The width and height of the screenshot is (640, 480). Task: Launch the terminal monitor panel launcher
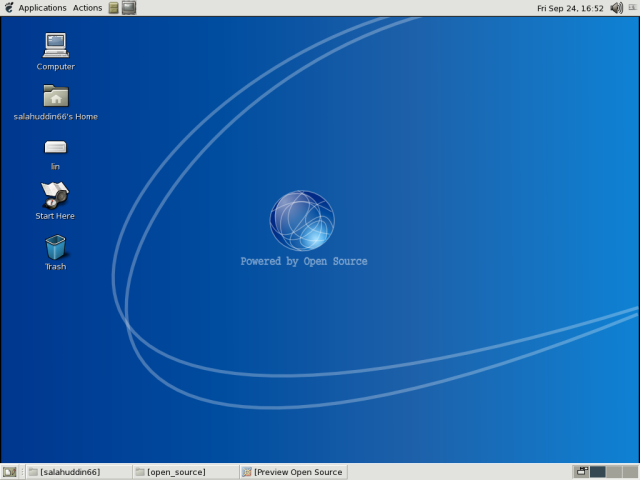click(129, 8)
